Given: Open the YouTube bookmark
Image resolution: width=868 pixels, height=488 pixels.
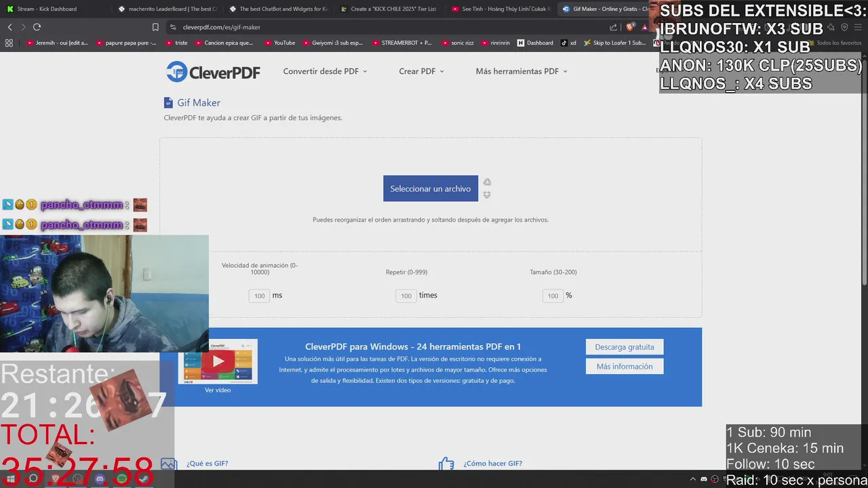Looking at the screenshot, I should pos(279,43).
